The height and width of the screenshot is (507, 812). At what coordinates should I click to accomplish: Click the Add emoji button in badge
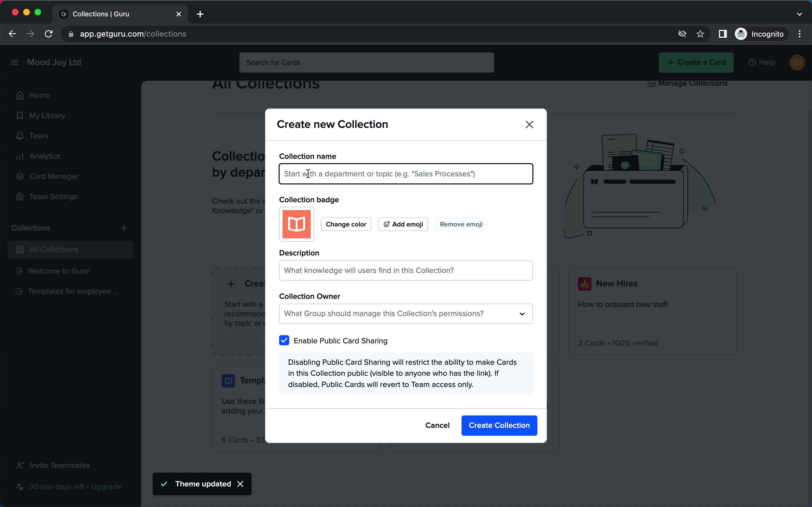pyautogui.click(x=403, y=224)
